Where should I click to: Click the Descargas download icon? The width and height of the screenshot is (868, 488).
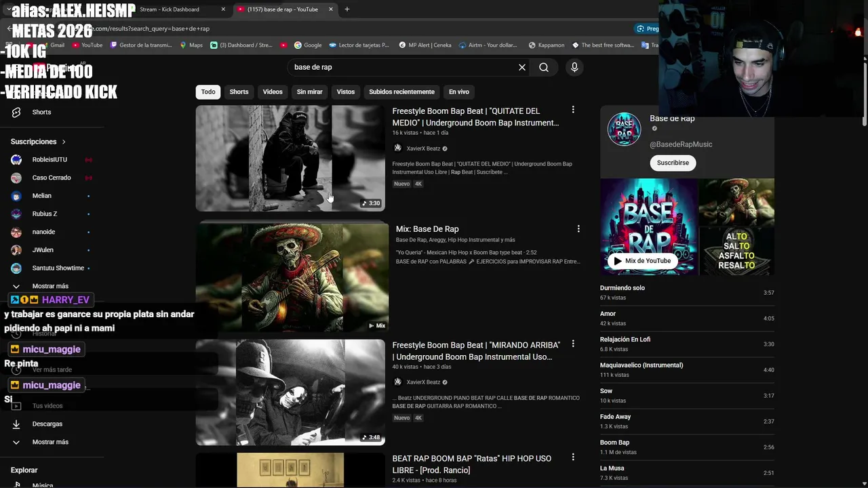(16, 424)
